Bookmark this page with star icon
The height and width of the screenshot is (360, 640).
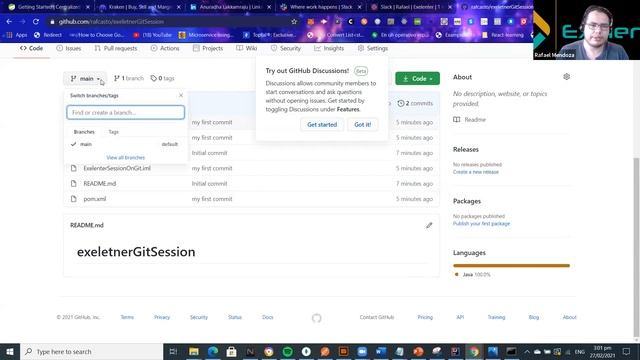tap(294, 22)
